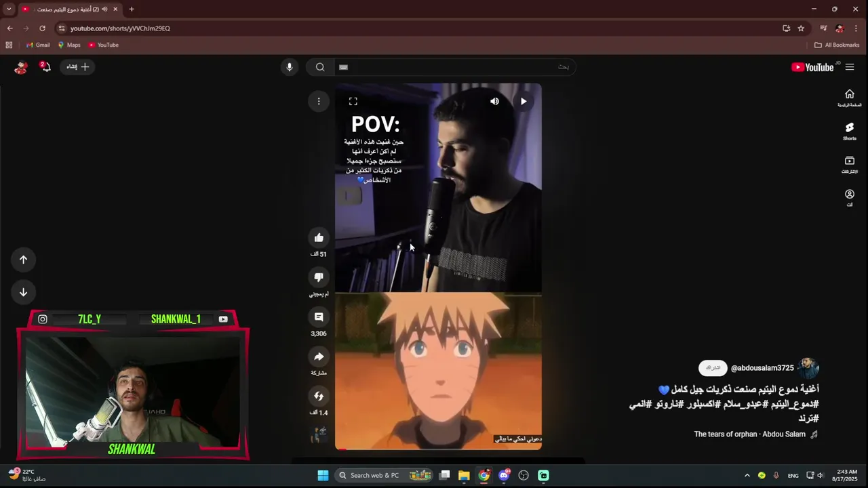Image resolution: width=868 pixels, height=488 pixels.
Task: Open Discord from the taskbar
Action: [504, 475]
